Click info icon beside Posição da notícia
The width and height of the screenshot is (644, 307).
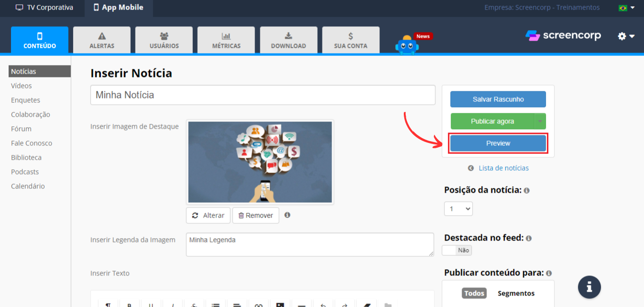(x=527, y=190)
